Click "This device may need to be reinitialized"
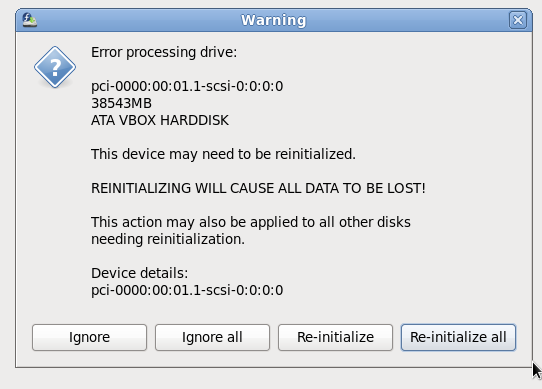Viewport: 542px width, 389px height. point(223,154)
